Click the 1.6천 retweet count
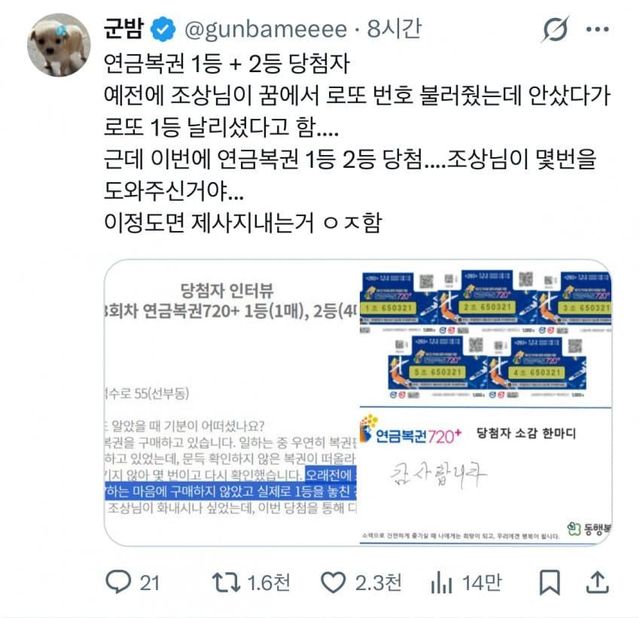Screen dimensions: 640x618 click(x=269, y=582)
